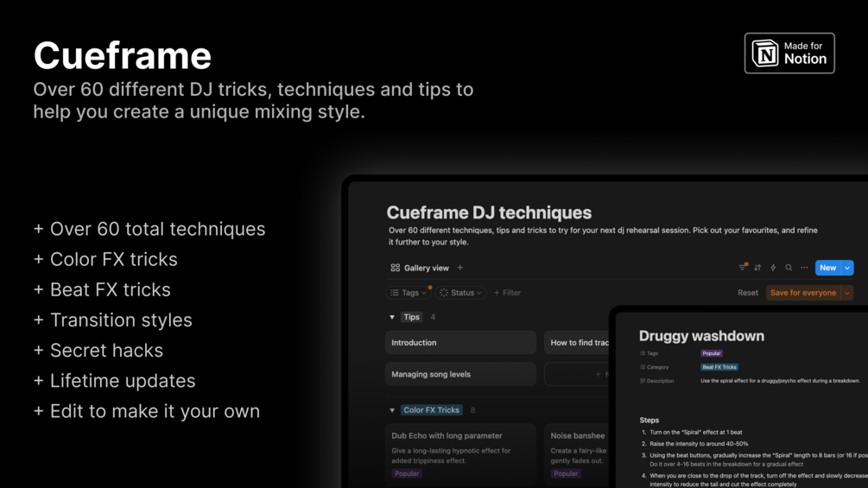Viewport: 868px width, 488px height.
Task: Open the filter icon in database toolbar
Action: tap(743, 268)
